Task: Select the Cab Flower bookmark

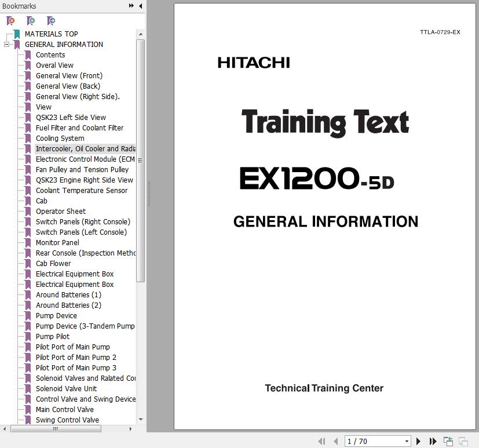Action: click(53, 264)
